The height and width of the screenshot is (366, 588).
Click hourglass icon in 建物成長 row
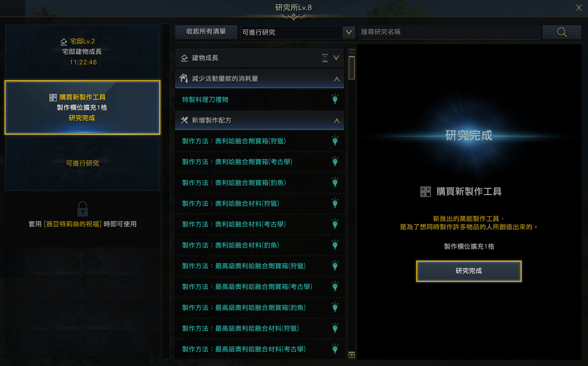point(325,58)
